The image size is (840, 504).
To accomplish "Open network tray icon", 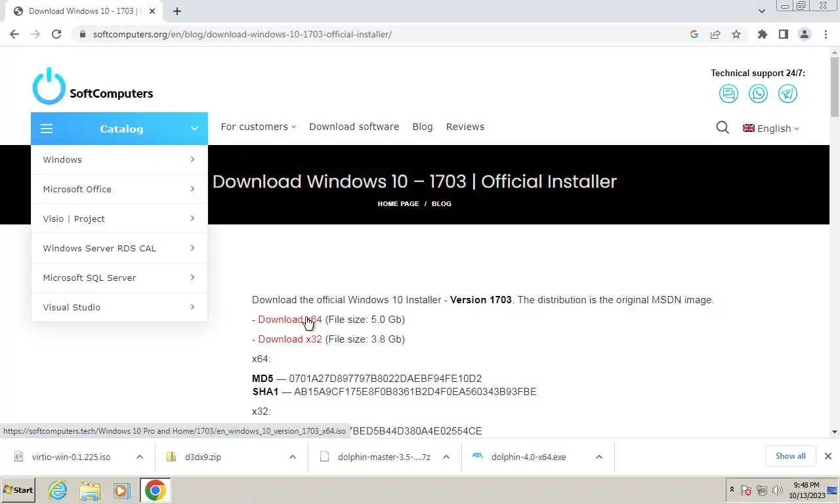I will (x=762, y=490).
